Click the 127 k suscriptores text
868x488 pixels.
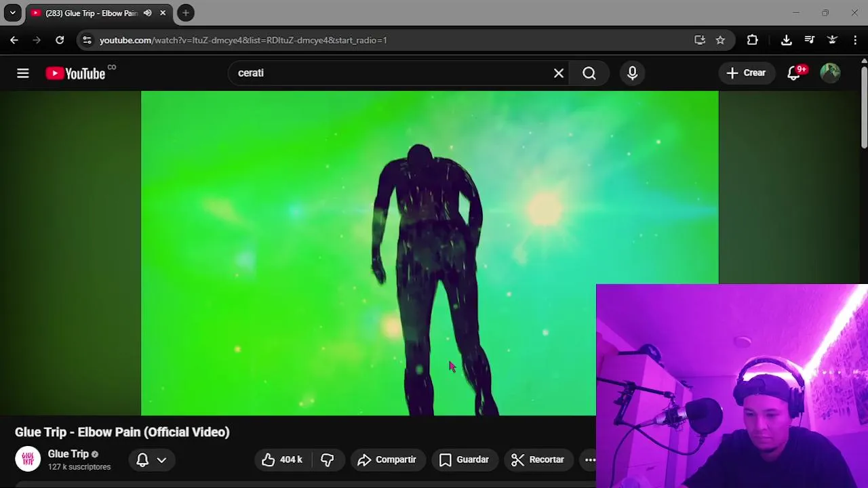pyautogui.click(x=79, y=467)
